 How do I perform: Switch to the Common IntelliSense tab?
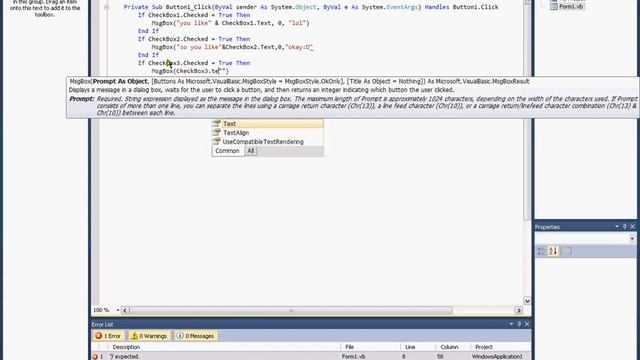(227, 151)
